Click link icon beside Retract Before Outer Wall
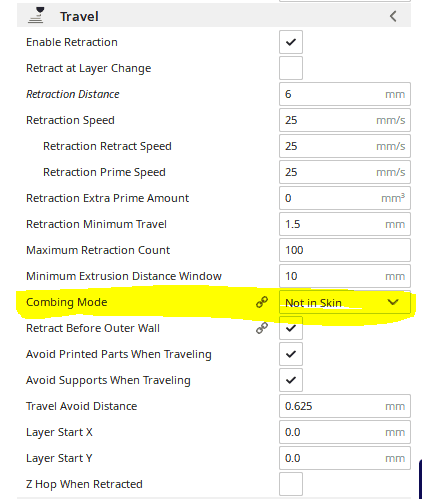 (x=262, y=328)
